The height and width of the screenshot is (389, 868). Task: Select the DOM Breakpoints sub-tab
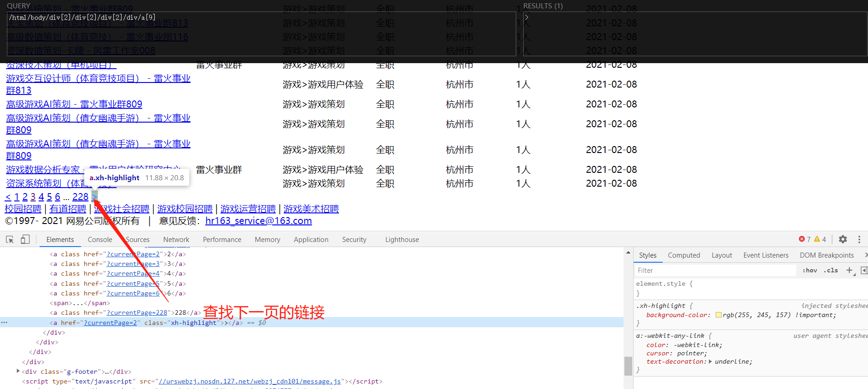pos(827,255)
